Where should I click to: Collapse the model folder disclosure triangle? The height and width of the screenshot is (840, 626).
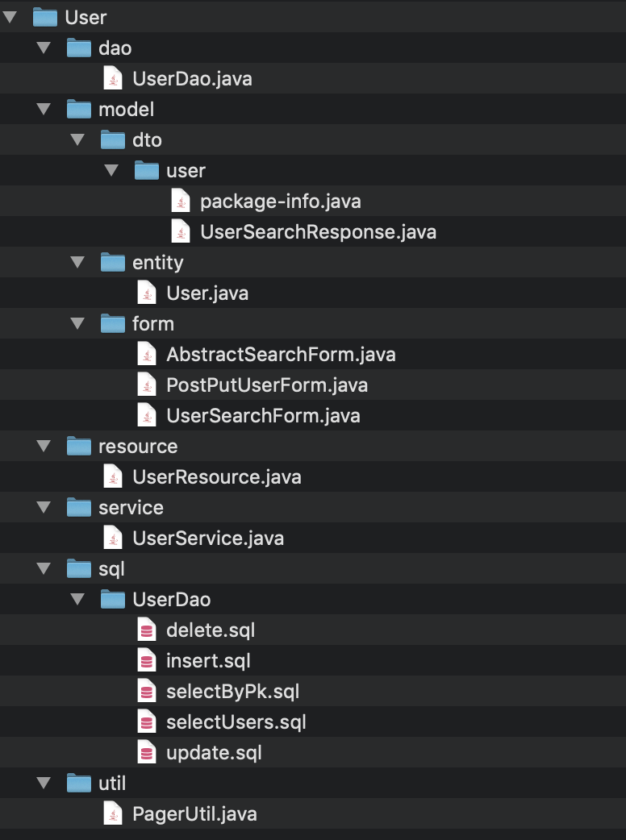click(x=44, y=109)
